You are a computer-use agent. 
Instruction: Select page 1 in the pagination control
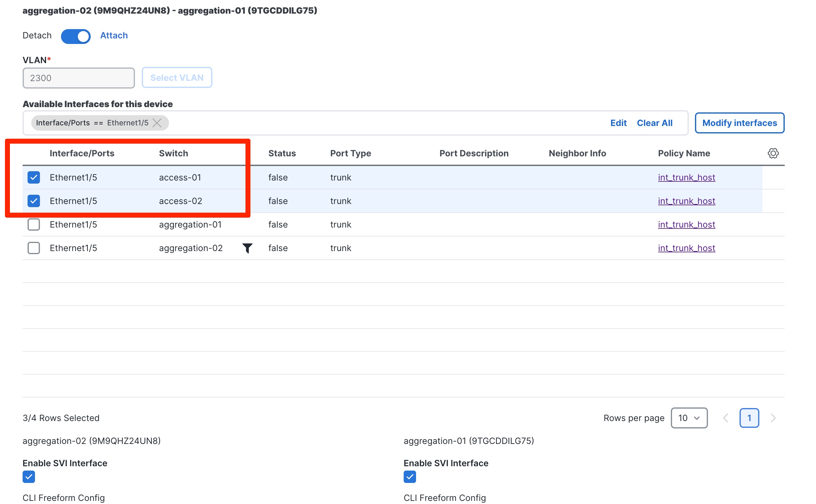click(749, 418)
